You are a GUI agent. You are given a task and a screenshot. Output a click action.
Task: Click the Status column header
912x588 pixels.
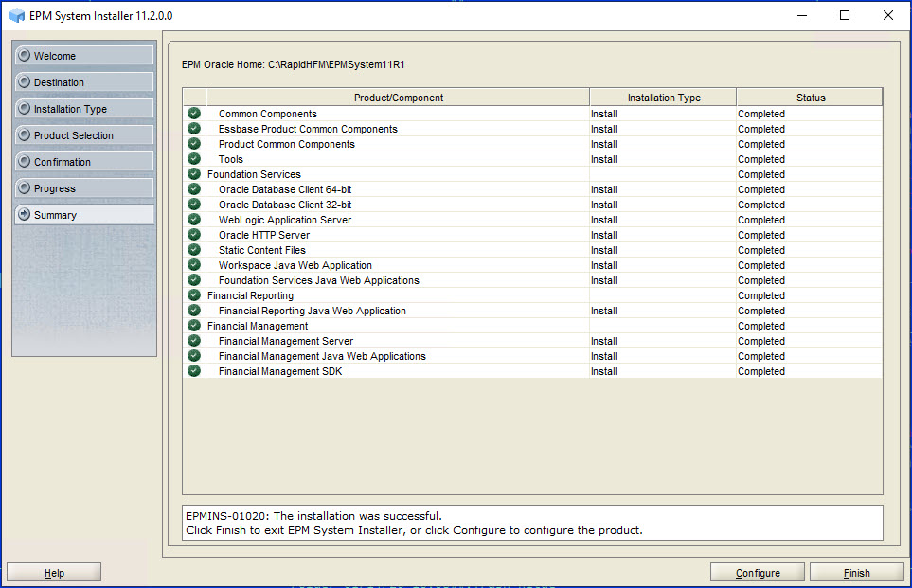pyautogui.click(x=810, y=98)
